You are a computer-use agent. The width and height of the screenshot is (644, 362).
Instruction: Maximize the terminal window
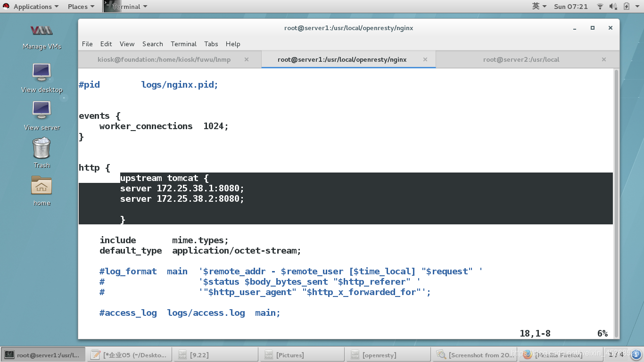[593, 28]
